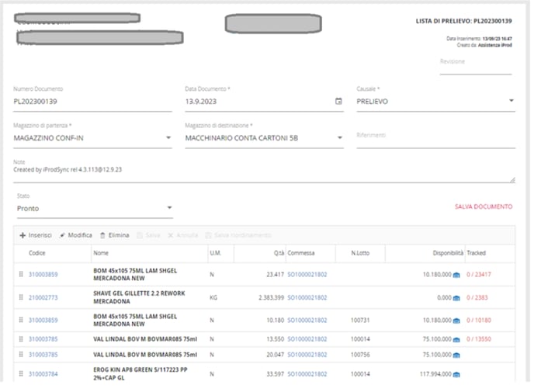The width and height of the screenshot is (534, 392).
Task: Click the Inserisci plus toolbar button
Action: click(36, 235)
